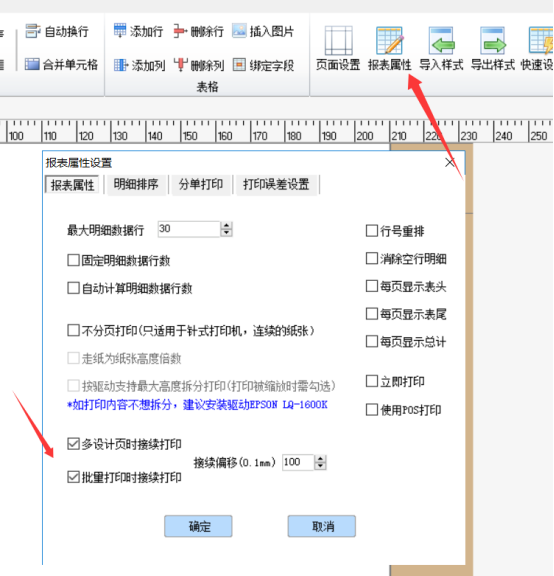Open the 页面设置 page setup tool
Viewport: 554px width, 576px height.
(x=338, y=48)
